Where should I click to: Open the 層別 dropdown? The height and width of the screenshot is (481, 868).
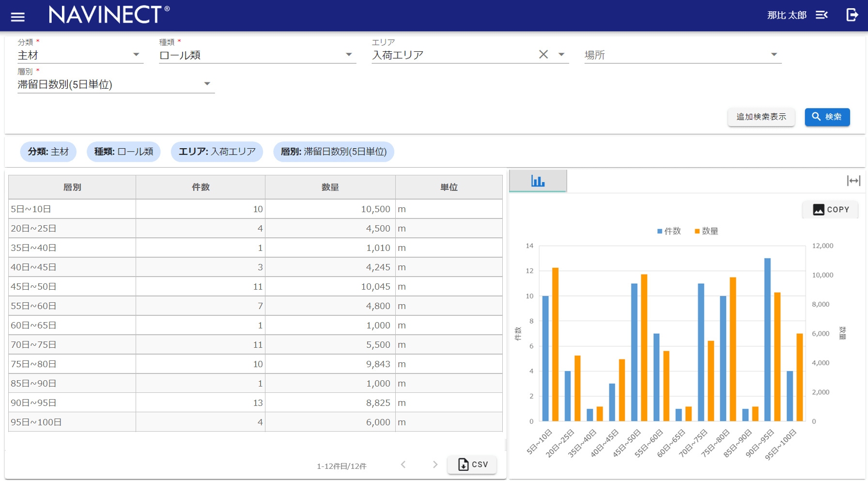click(x=116, y=84)
